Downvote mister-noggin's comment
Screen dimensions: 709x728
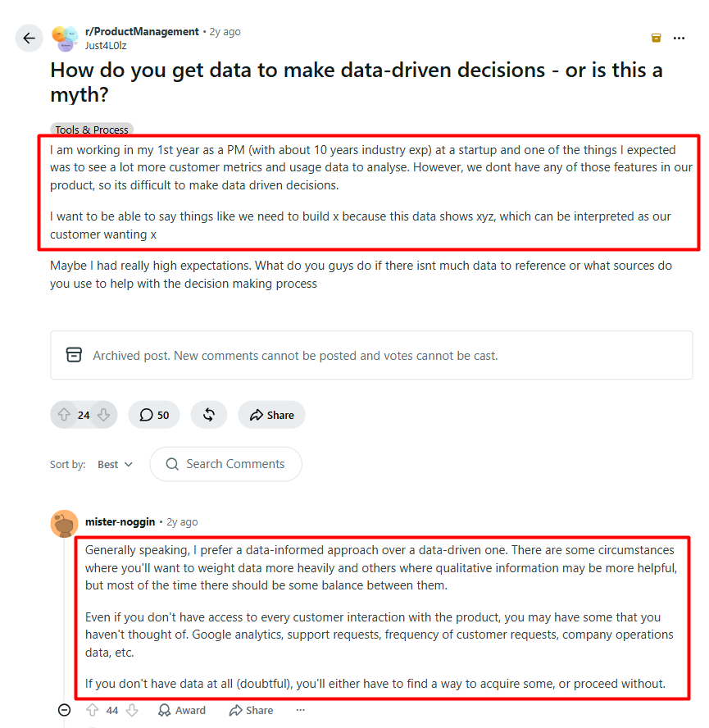[132, 710]
